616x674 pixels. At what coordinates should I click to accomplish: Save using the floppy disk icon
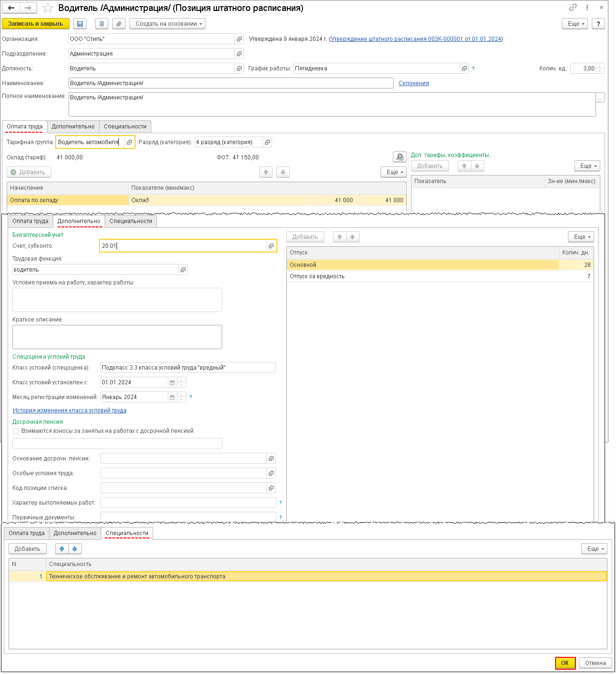pyautogui.click(x=79, y=24)
